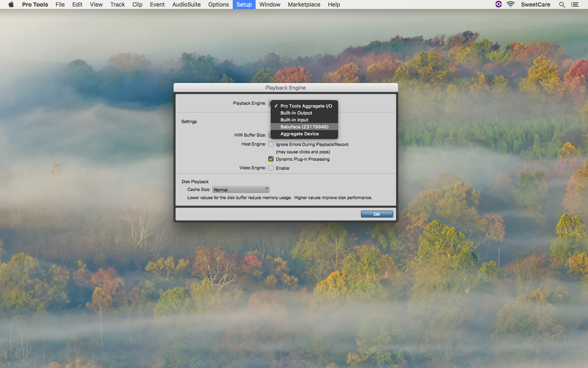Enable Ignore Errors During Playback/Record checkbox
Screen dimensions: 588x368
[x=271, y=144]
